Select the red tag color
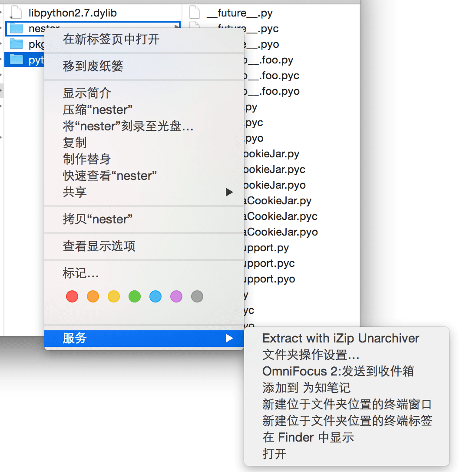Image resolution: width=476 pixels, height=472 pixels. tap(72, 297)
